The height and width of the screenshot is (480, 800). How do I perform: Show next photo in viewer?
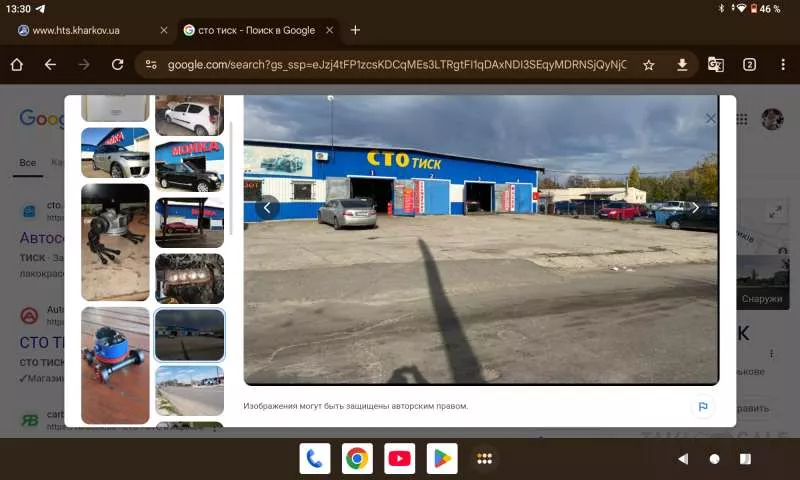pos(695,207)
